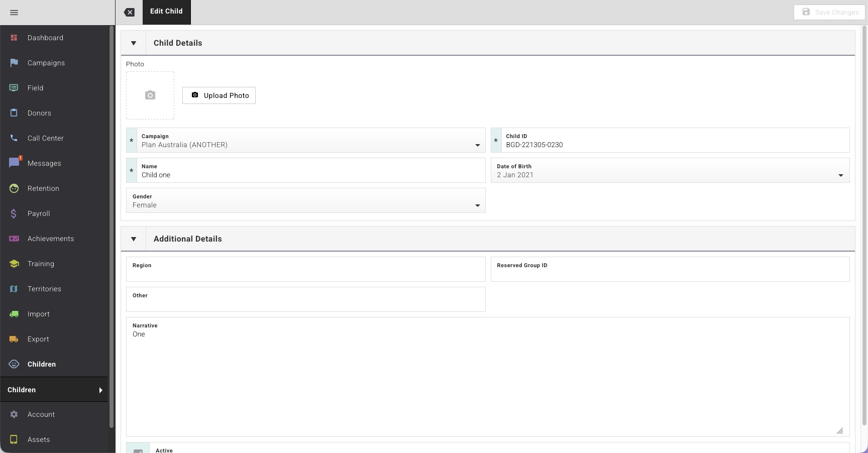Click the Upload Photo button
The height and width of the screenshot is (453, 868).
(219, 95)
